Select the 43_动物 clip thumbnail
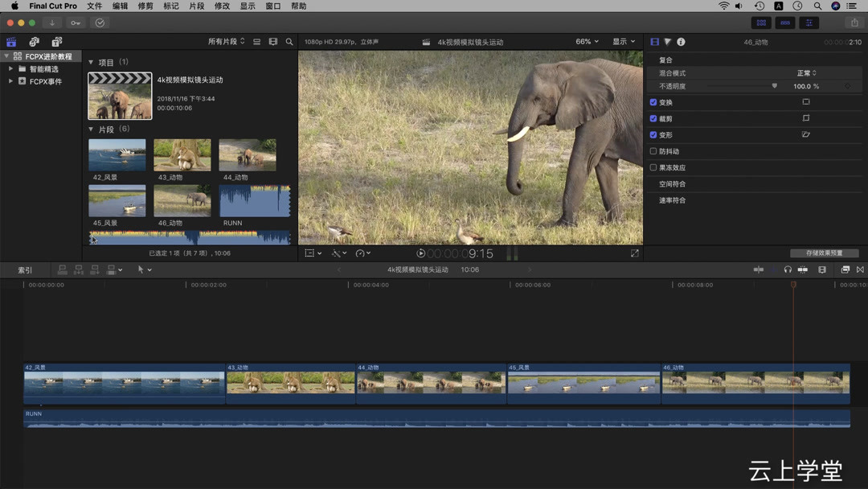This screenshot has width=868, height=489. (x=182, y=155)
